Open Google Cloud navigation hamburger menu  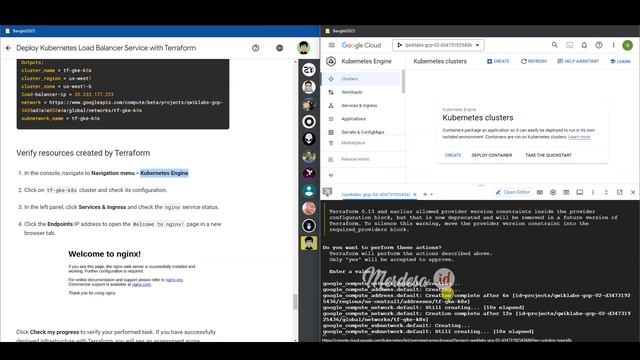coord(331,45)
